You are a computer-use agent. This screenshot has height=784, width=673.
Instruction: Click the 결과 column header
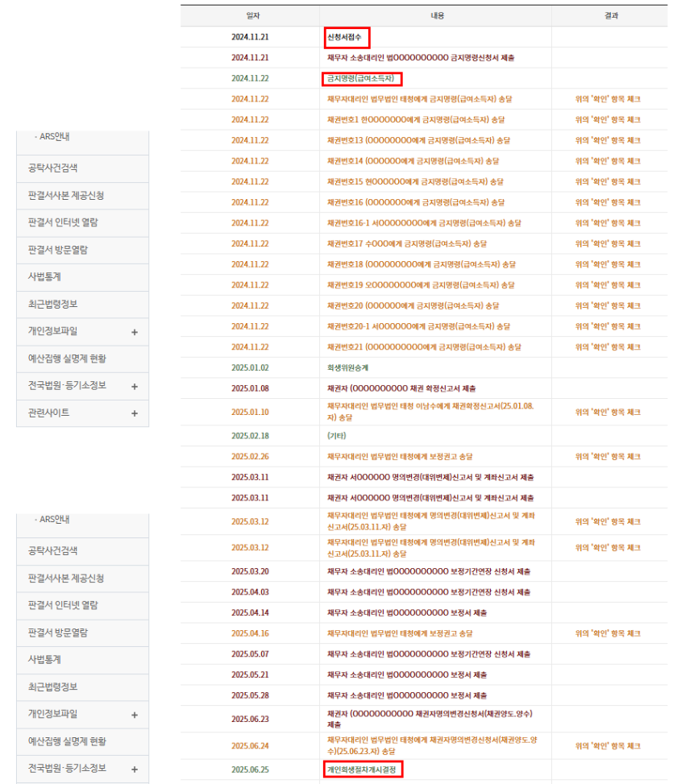click(611, 16)
